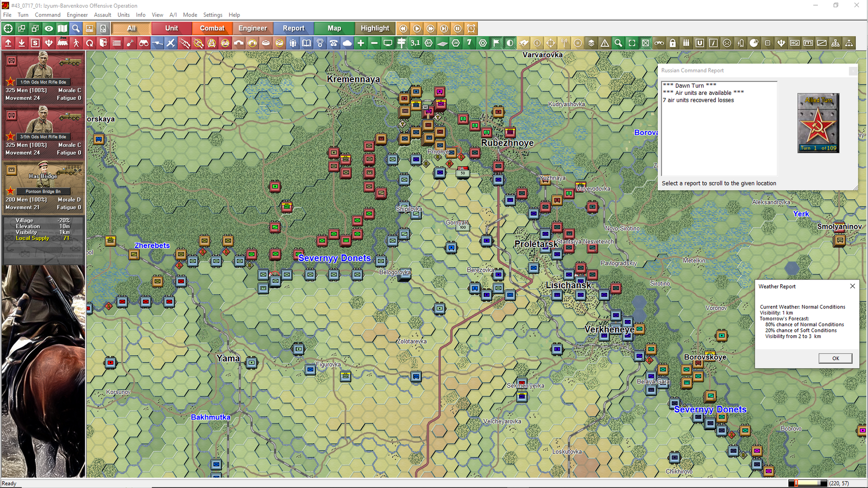Switch to the Combat toolbar tab
868x488 pixels.
(x=212, y=28)
